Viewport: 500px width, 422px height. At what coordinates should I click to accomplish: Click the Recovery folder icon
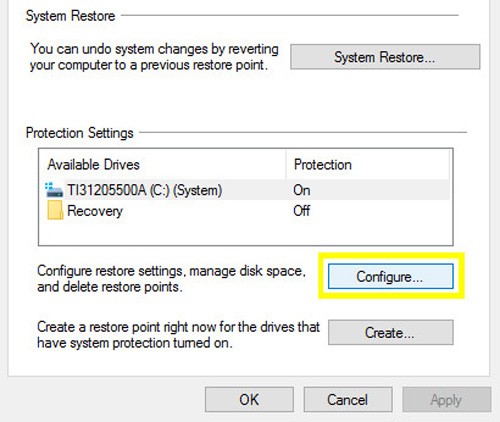click(55, 210)
